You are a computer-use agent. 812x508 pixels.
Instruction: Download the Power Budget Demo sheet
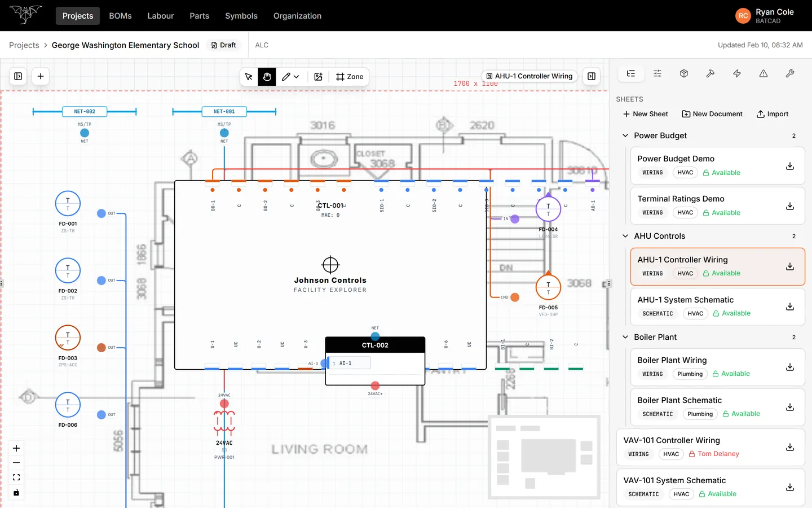[790, 166]
